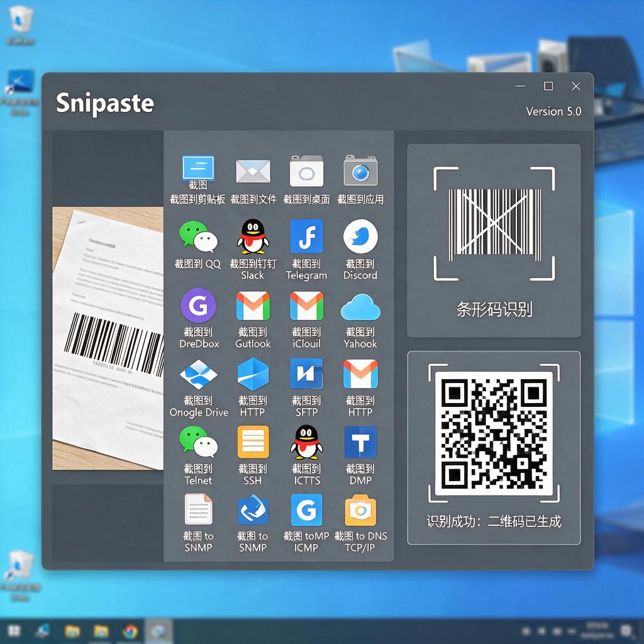Open the Windows Start menu
Image resolution: width=644 pixels, height=644 pixels.
[x=14, y=631]
